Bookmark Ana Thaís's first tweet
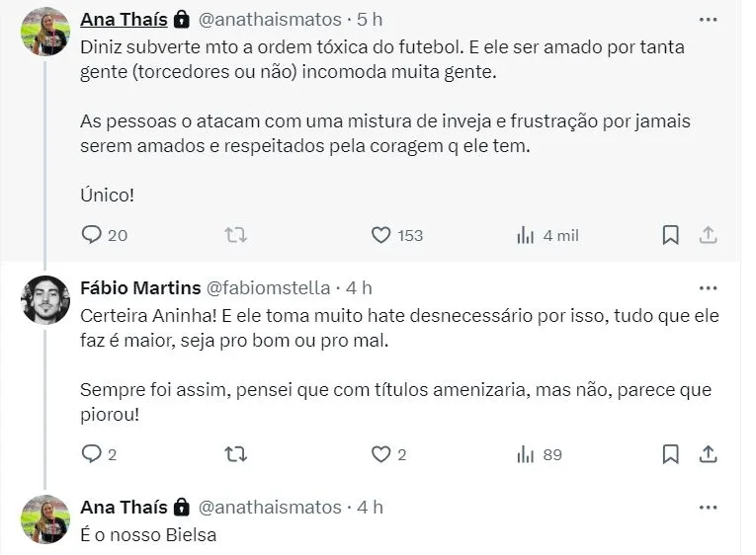The image size is (756, 555). (670, 235)
